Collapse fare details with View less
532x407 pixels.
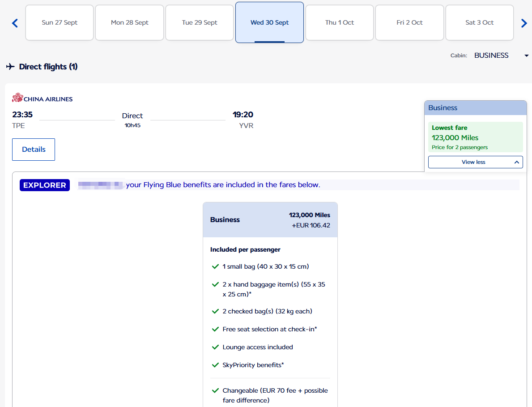[475, 162]
